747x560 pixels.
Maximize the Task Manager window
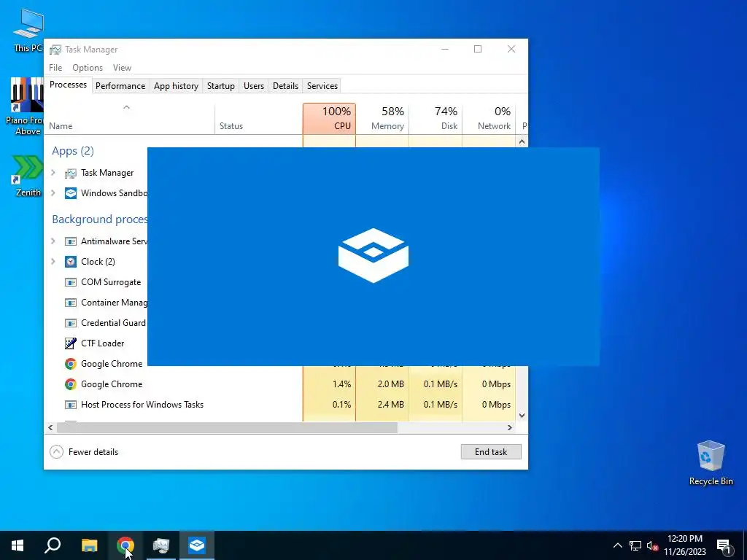pos(478,49)
